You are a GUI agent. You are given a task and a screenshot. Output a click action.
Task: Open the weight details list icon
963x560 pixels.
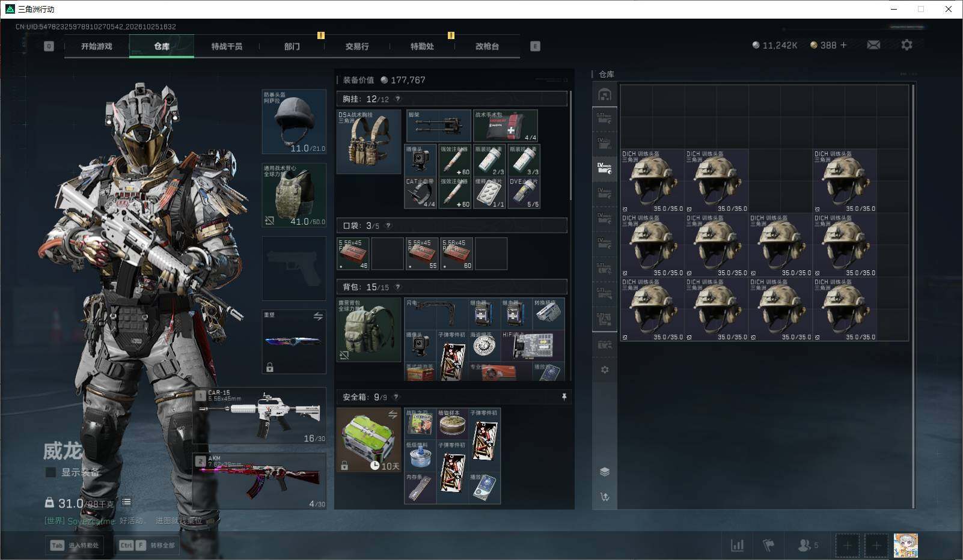tap(126, 502)
